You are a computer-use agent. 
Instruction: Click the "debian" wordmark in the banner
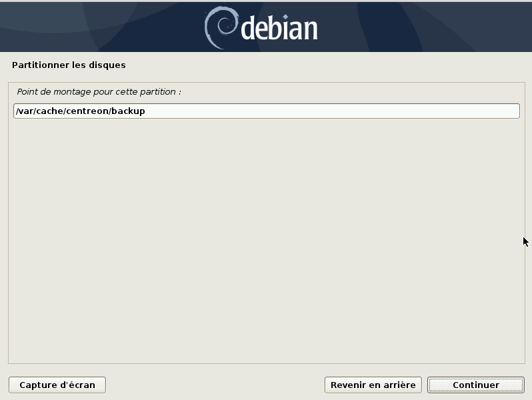pyautogui.click(x=279, y=29)
